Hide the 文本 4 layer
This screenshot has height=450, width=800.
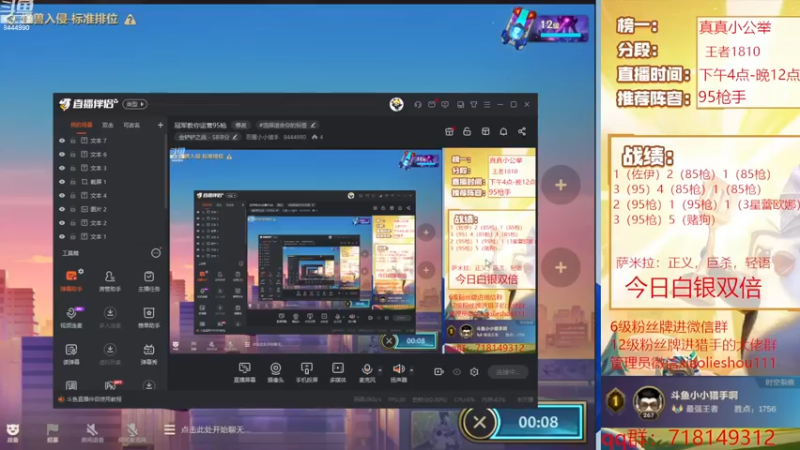tap(62, 195)
